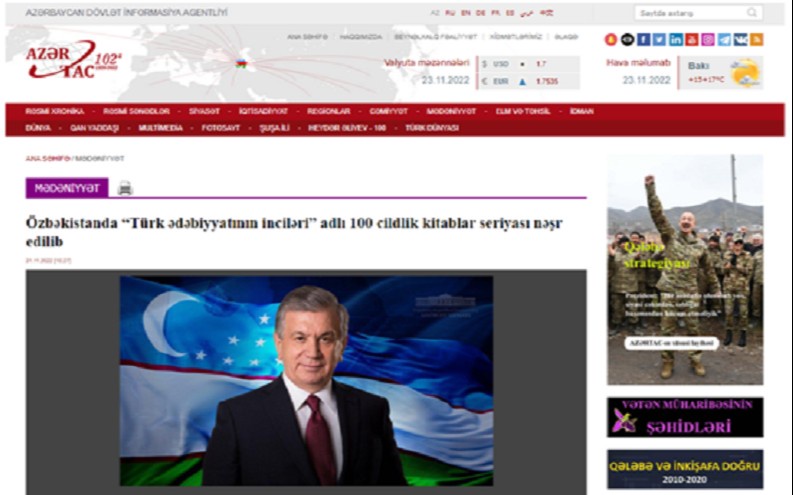Open AZERTAC's LinkedIn page icon
Image resolution: width=793 pixels, height=495 pixels.
[x=676, y=40]
